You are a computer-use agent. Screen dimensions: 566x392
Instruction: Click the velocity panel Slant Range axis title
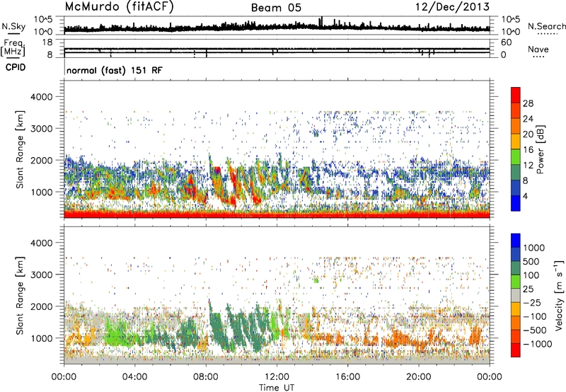[20, 295]
